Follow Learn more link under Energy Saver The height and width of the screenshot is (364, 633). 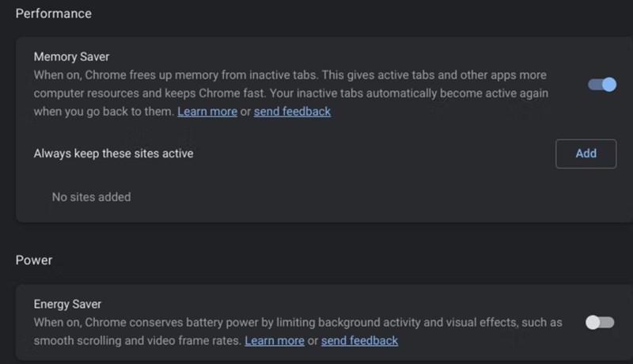(275, 340)
